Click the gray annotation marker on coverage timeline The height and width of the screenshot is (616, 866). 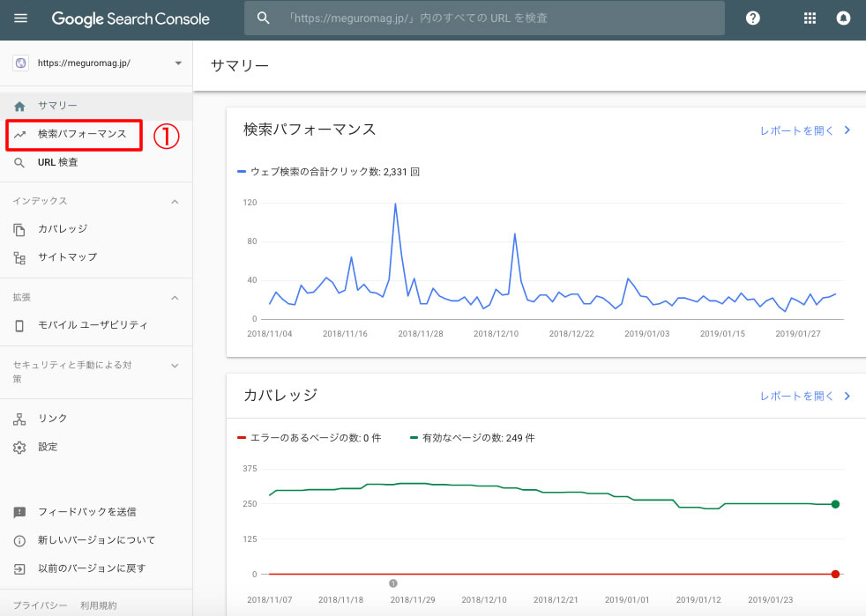click(x=393, y=583)
